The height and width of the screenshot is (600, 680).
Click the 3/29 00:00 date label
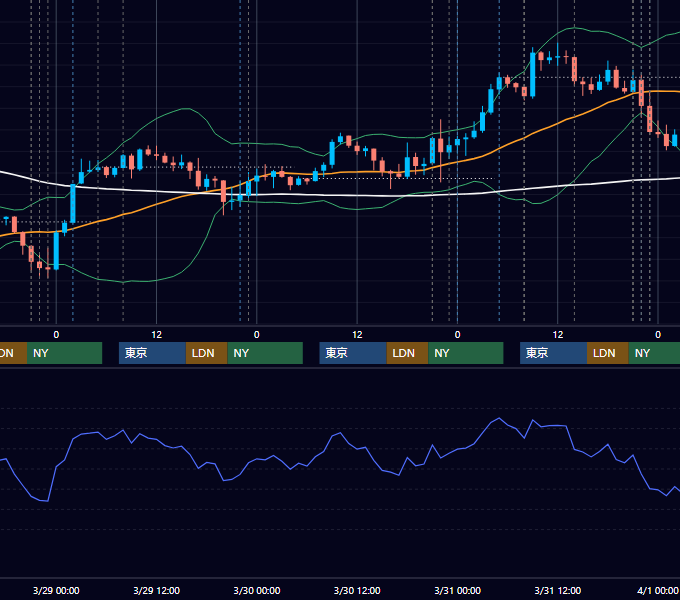point(56,590)
